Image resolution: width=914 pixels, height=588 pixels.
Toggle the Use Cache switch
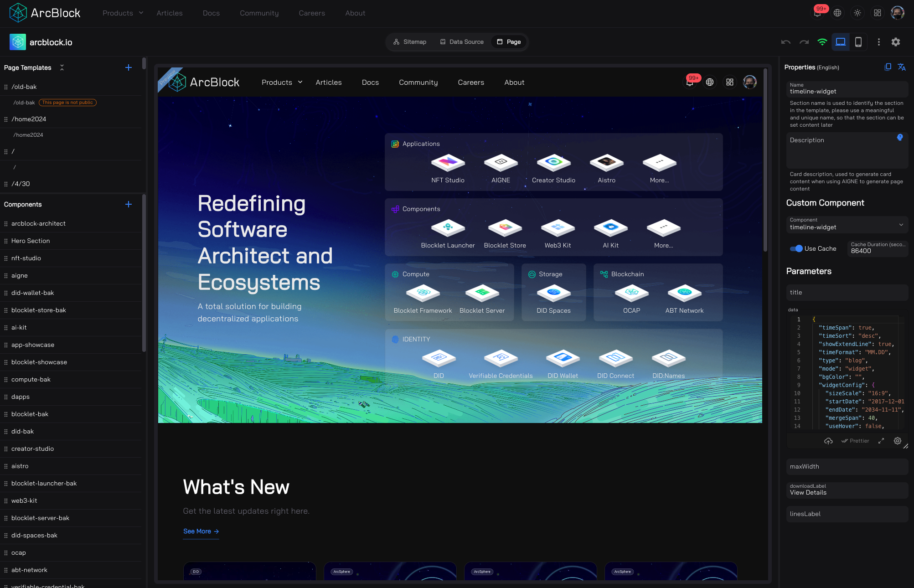(x=796, y=248)
